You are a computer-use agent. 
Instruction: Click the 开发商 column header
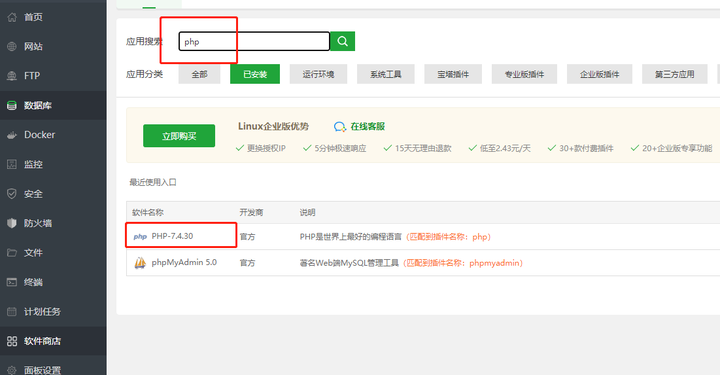[x=251, y=213]
